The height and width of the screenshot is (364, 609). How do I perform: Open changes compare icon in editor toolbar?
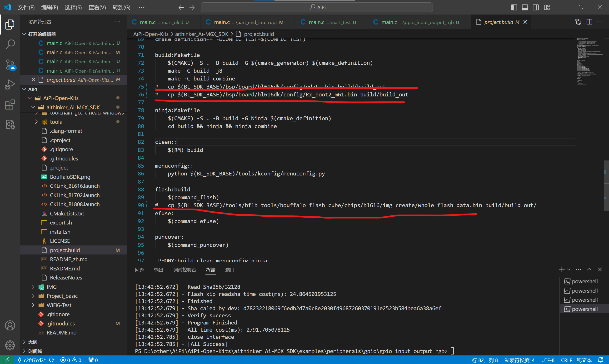click(x=578, y=22)
